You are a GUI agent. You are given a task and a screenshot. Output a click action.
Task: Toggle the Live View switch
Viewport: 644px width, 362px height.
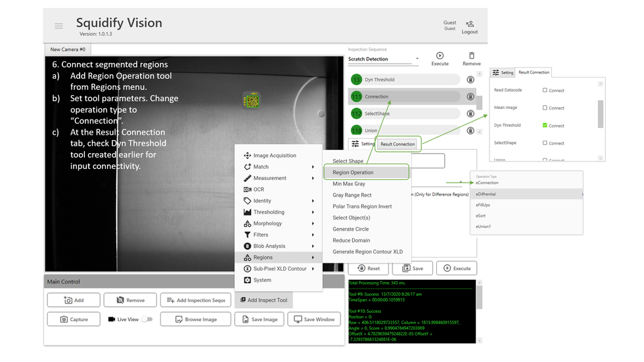click(x=147, y=319)
